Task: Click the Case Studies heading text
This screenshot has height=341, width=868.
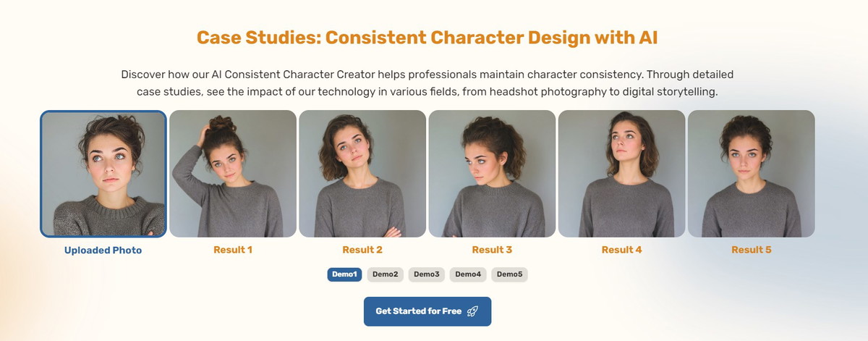Action: 427,38
